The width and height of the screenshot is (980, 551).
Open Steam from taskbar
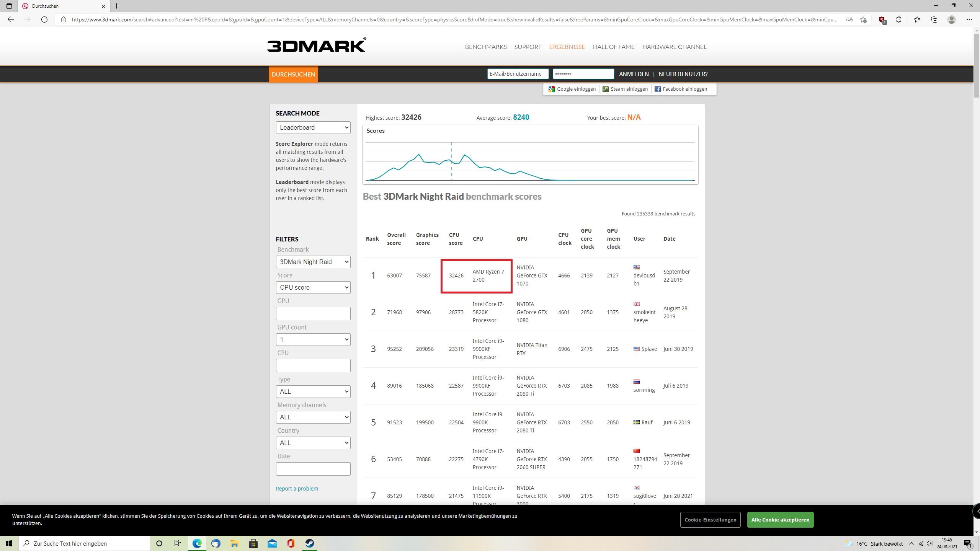(309, 543)
